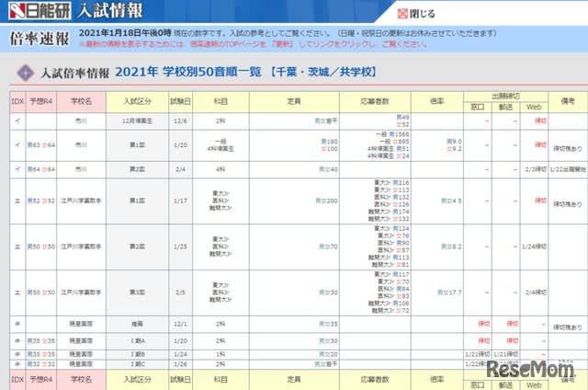The image size is (588, 390).
Task: Click the 男女4.5 ratio cell
Action: coord(437,201)
